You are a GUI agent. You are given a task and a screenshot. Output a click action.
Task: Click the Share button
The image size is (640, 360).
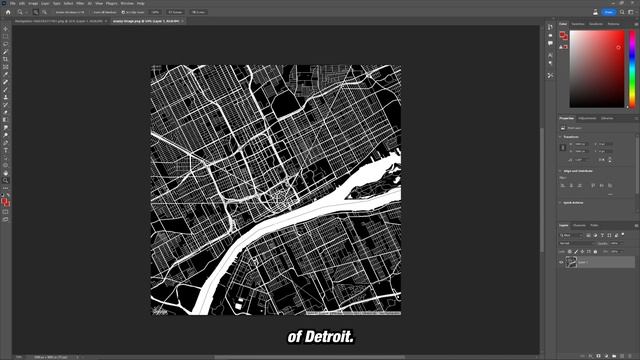(609, 12)
